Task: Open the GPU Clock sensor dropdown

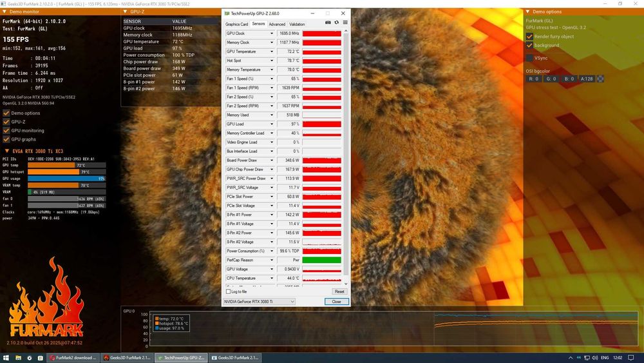Action: pos(271,34)
